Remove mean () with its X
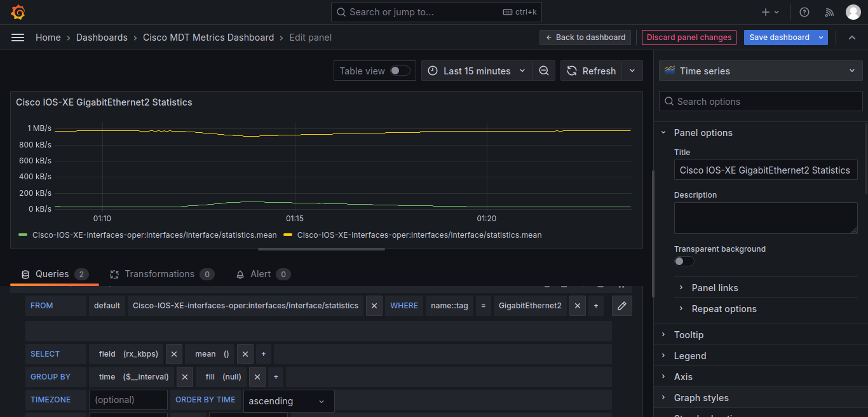 tap(245, 354)
